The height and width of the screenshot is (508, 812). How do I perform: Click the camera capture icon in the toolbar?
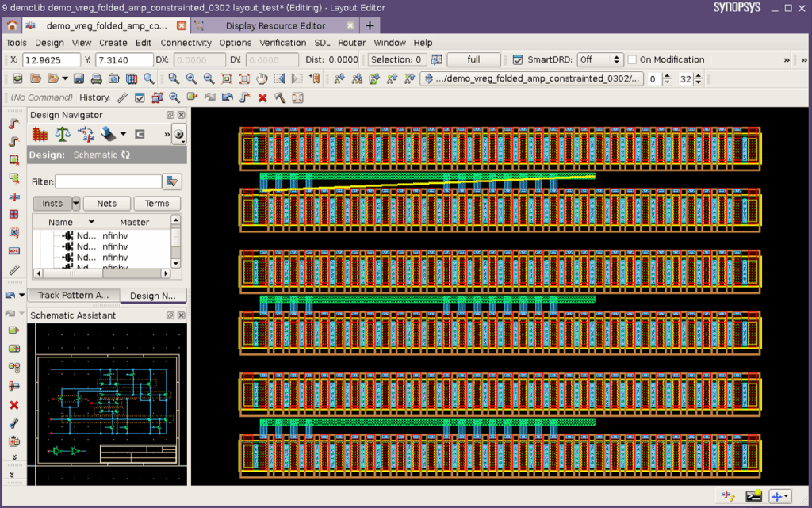[x=114, y=78]
